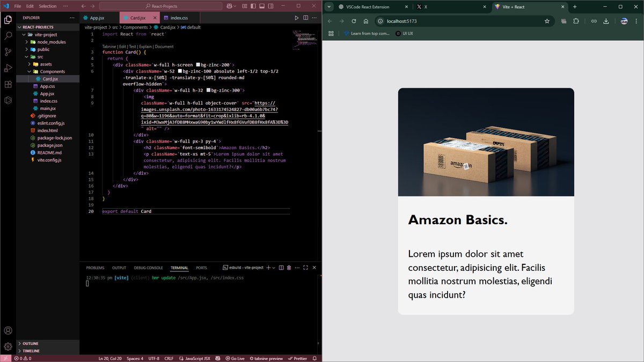The height and width of the screenshot is (362, 644).
Task: Go to Chrome home page icon
Action: coord(366,21)
